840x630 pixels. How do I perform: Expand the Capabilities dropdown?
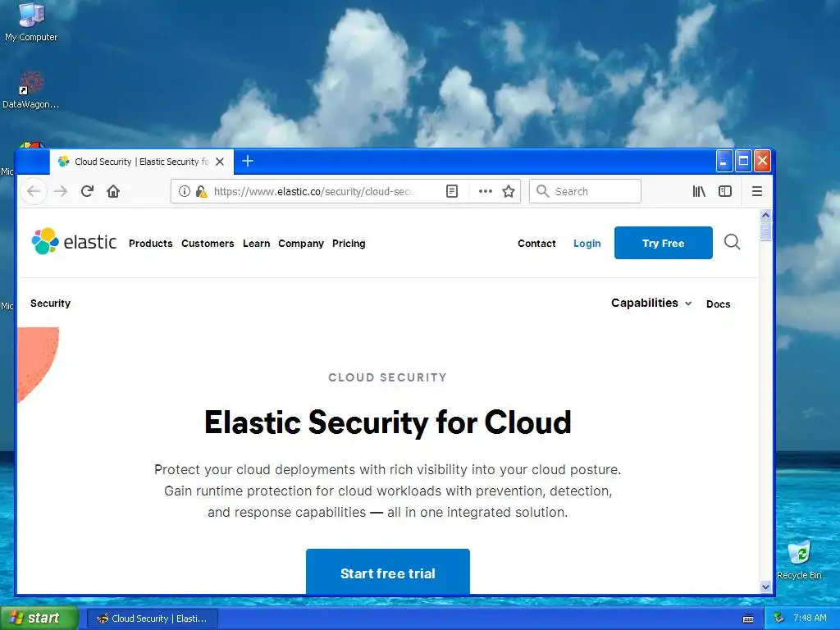point(651,304)
